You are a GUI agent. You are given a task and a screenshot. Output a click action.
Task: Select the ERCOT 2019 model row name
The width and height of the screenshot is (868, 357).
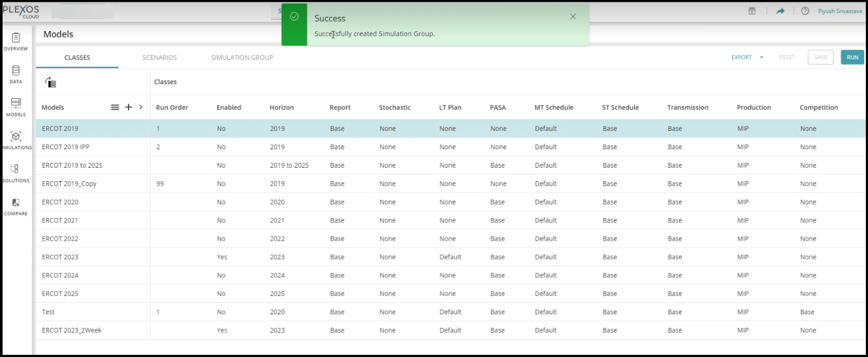[60, 129]
